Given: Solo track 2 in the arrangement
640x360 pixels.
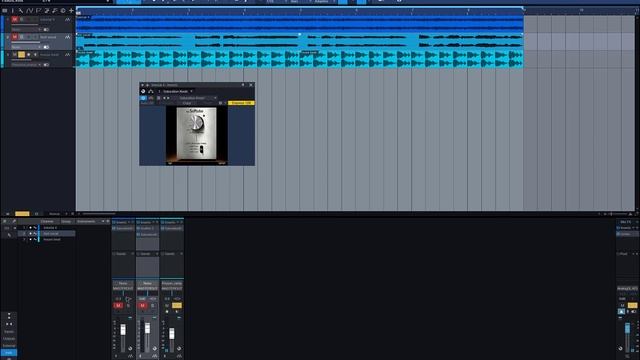Looking at the screenshot, I should point(22,37).
